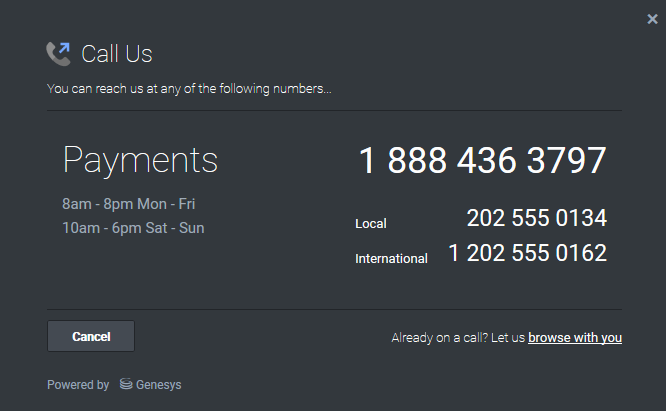Click the "You can reach us" subtitle

tap(189, 89)
